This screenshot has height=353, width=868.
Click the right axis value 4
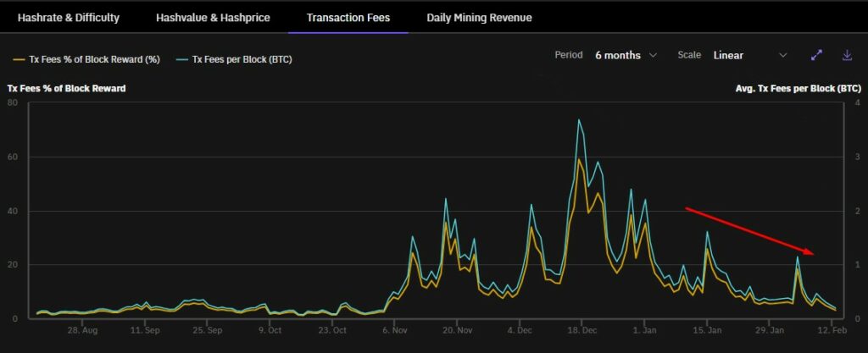(x=858, y=102)
